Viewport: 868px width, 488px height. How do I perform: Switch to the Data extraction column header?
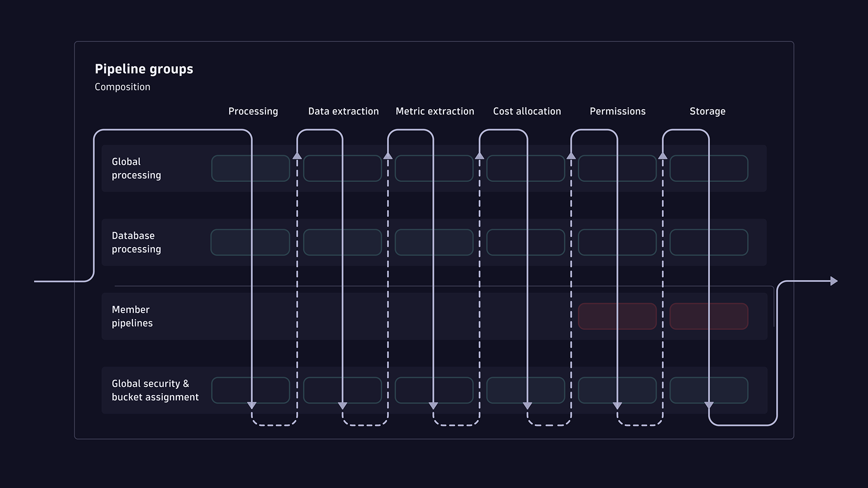(x=343, y=111)
